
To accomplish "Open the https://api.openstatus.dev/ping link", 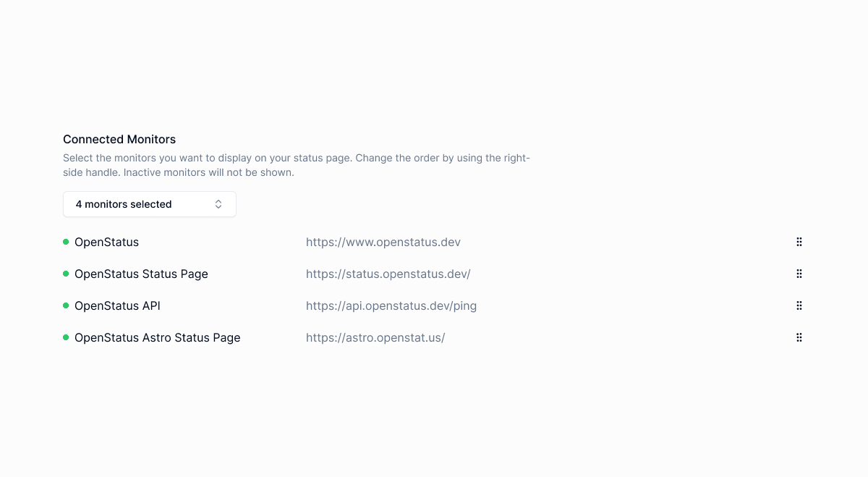I will [x=391, y=305].
